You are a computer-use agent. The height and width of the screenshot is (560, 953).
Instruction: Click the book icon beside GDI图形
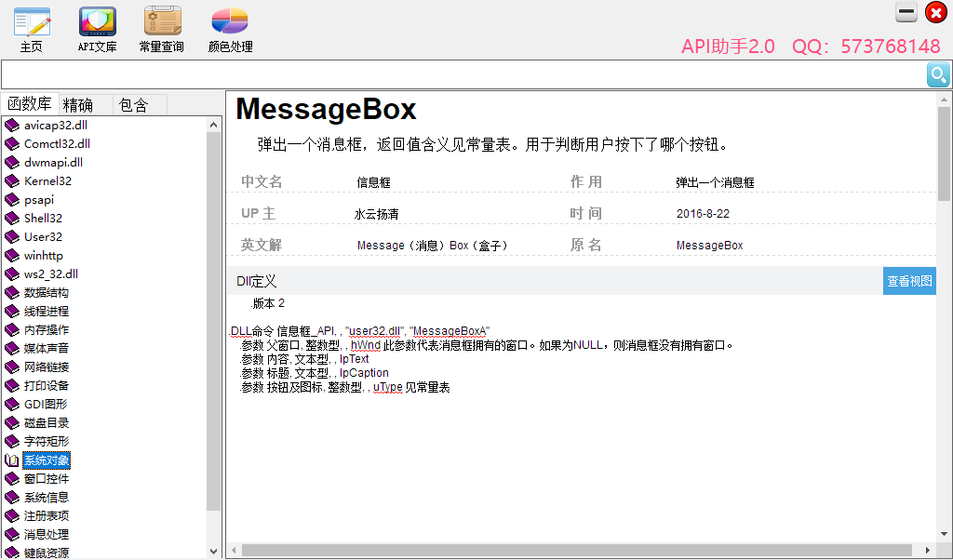point(12,405)
